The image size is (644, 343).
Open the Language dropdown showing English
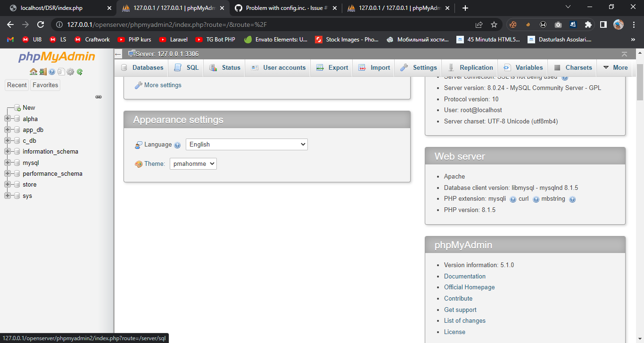tap(247, 145)
